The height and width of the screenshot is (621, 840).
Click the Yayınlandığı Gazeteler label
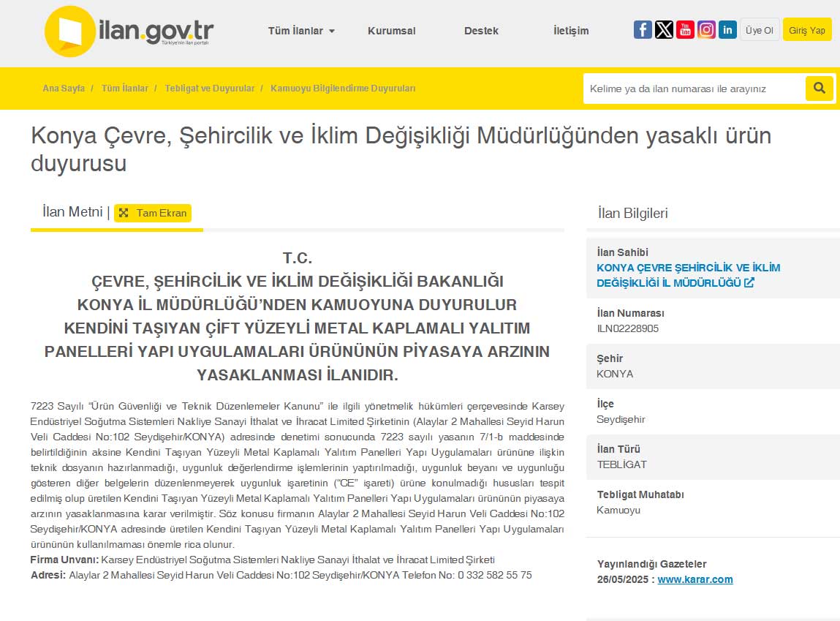click(651, 564)
